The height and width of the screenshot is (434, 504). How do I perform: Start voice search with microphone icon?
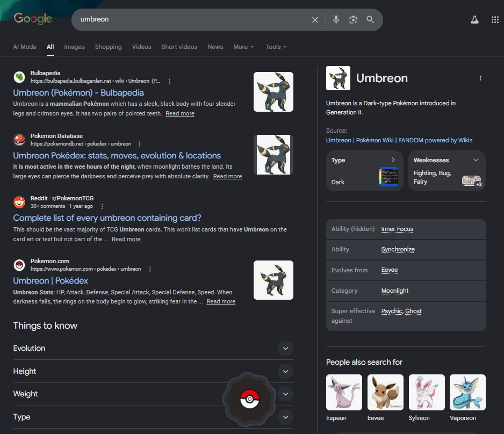click(x=336, y=19)
